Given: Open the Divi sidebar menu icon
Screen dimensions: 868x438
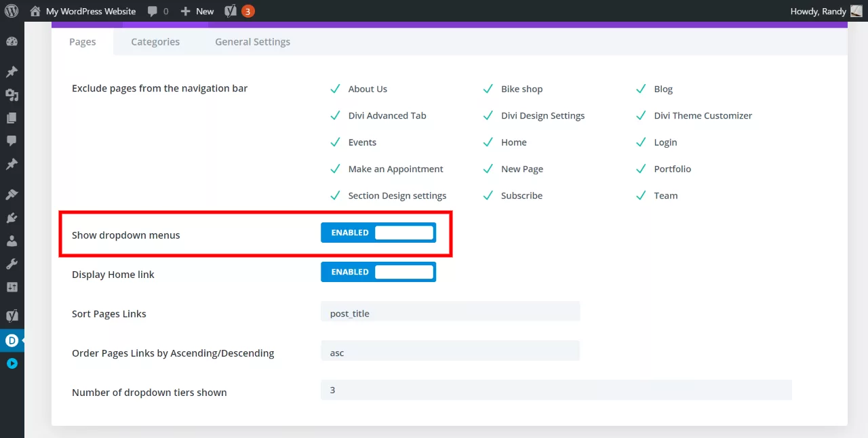Looking at the screenshot, I should [x=12, y=340].
